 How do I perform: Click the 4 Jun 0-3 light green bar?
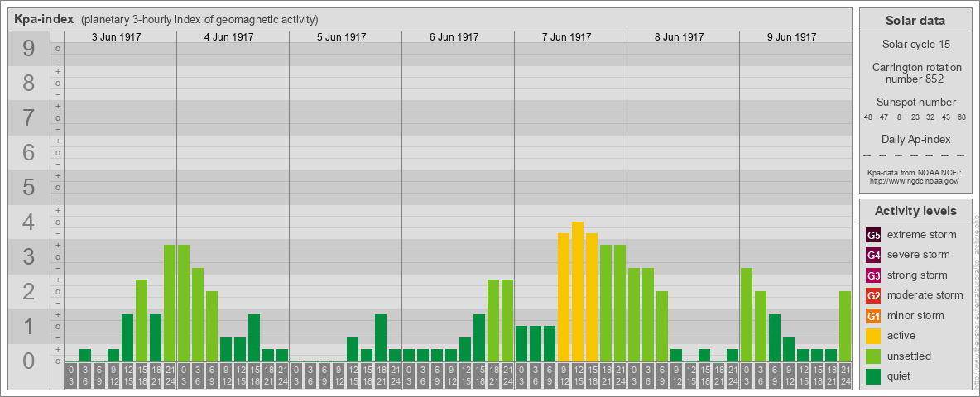[x=184, y=304]
